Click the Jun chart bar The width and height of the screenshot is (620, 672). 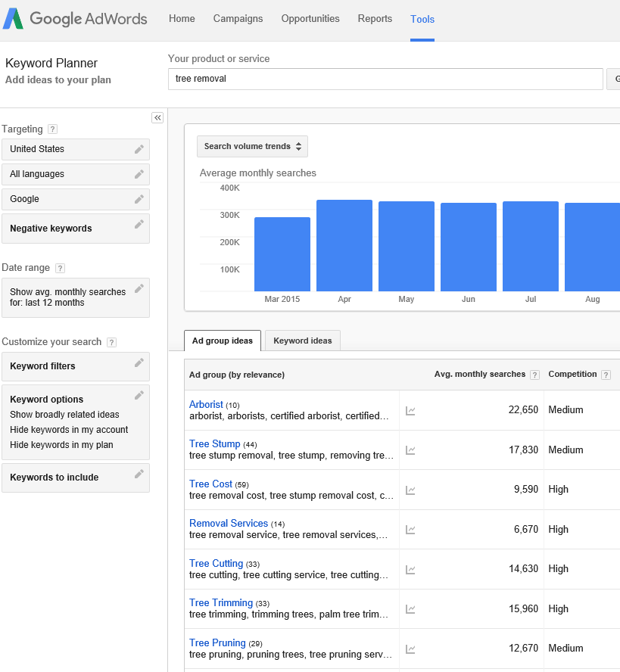point(469,247)
